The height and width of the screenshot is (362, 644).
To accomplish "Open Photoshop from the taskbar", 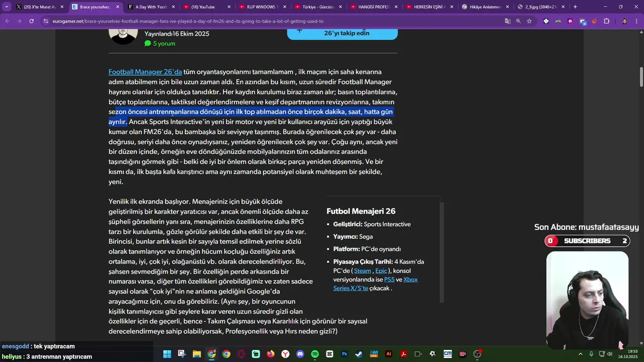I will click(344, 354).
